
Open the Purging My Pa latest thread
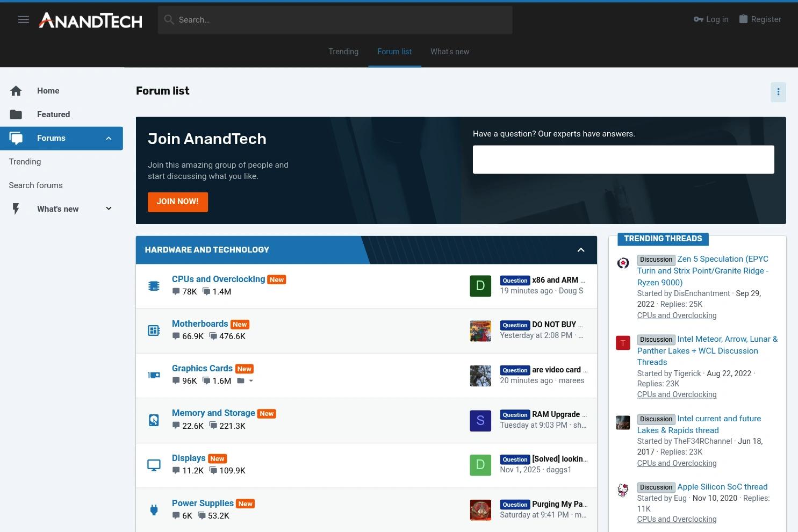tap(559, 504)
